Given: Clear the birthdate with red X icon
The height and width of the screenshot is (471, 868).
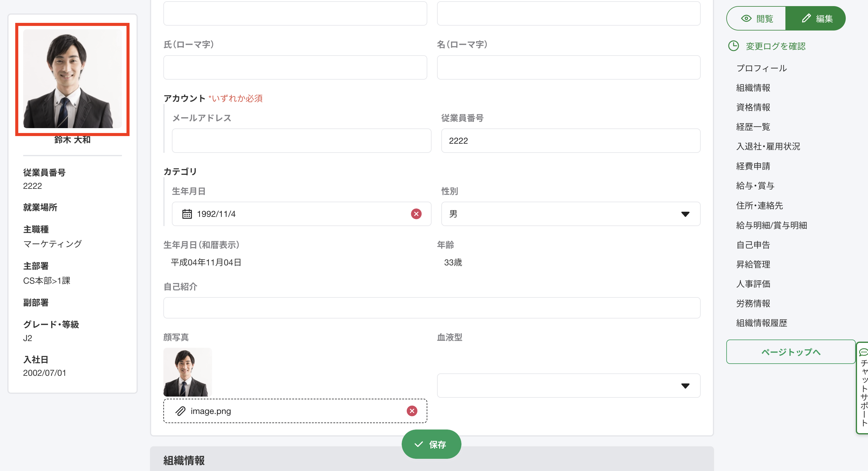Looking at the screenshot, I should [x=416, y=214].
